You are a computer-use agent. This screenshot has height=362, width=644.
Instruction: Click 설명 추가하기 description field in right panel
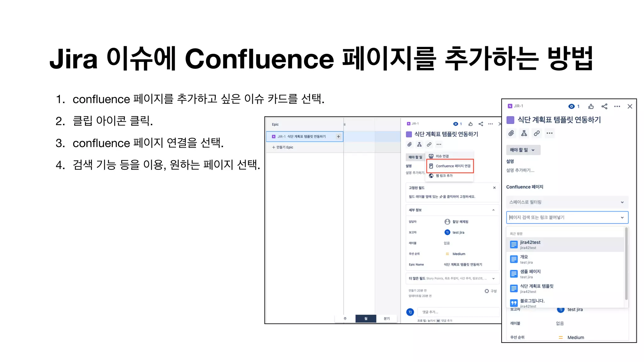pyautogui.click(x=520, y=170)
